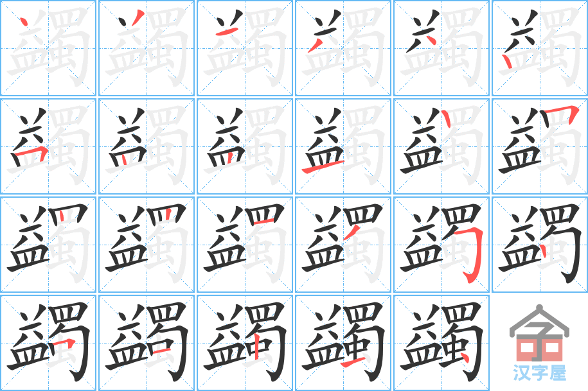
Task: Select the final completed character cell with red dot
Action: click(441, 343)
